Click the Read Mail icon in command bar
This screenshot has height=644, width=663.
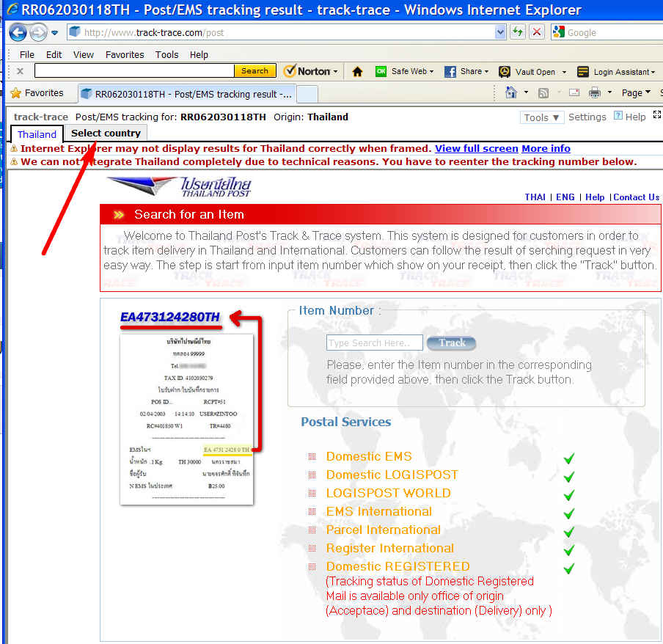[x=574, y=92]
